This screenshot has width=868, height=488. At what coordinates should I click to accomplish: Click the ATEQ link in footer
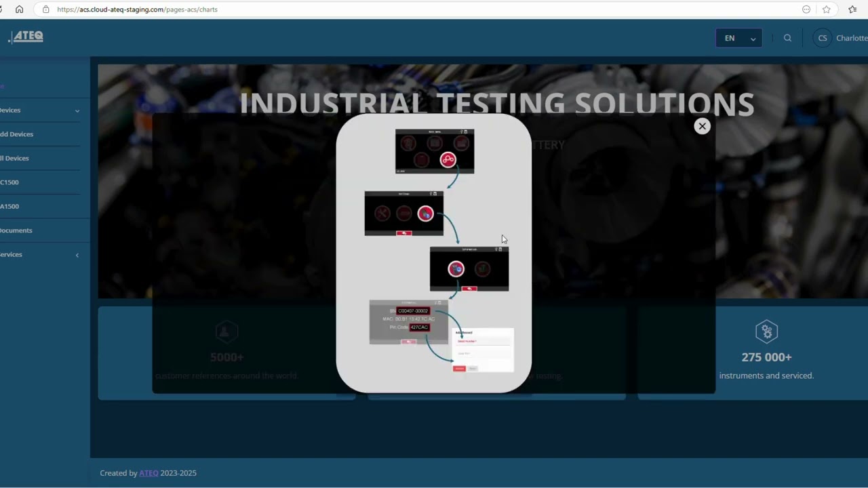point(149,473)
